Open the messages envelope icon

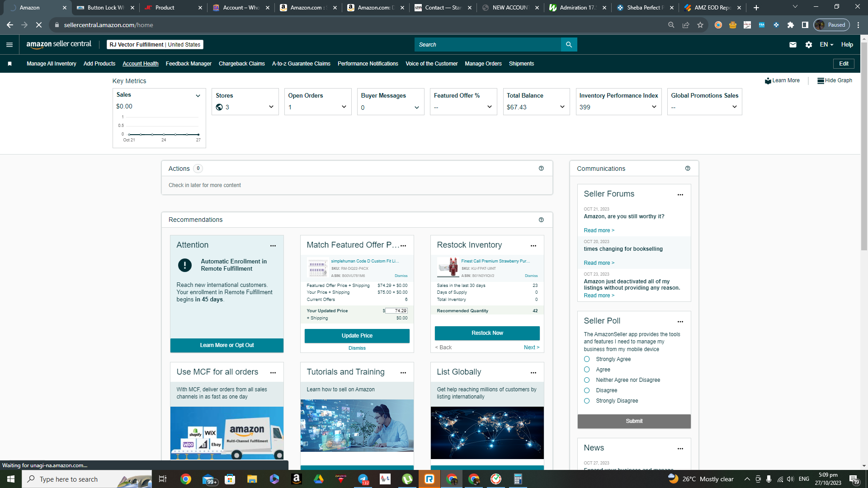pyautogui.click(x=793, y=45)
